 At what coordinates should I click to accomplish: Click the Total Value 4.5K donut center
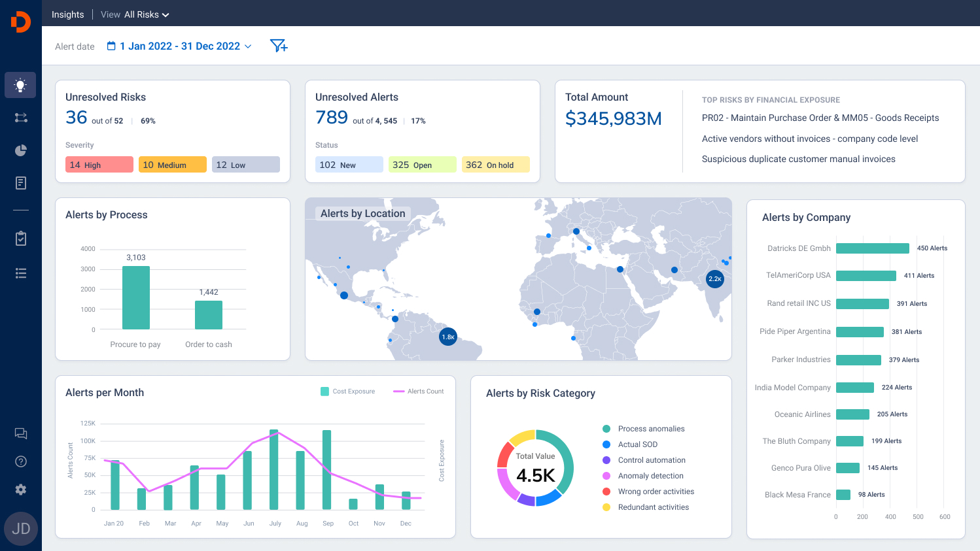(536, 468)
